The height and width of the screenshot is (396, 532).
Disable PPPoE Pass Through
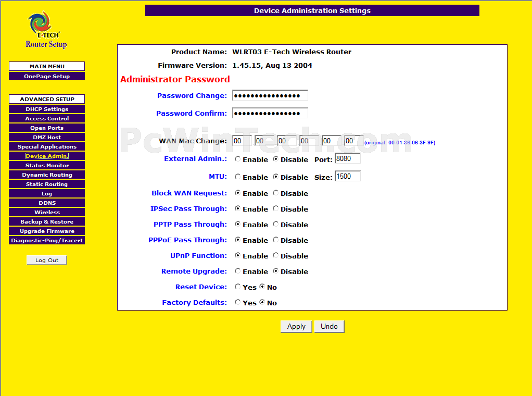[x=275, y=240]
